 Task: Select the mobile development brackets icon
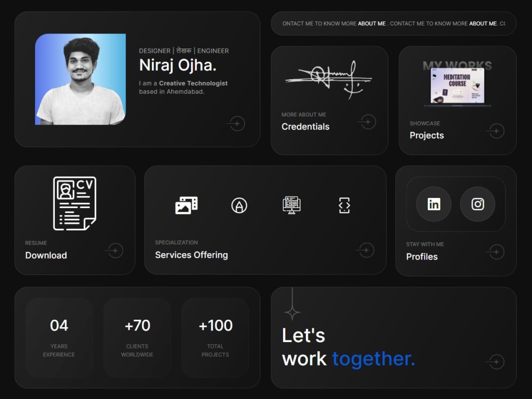344,205
